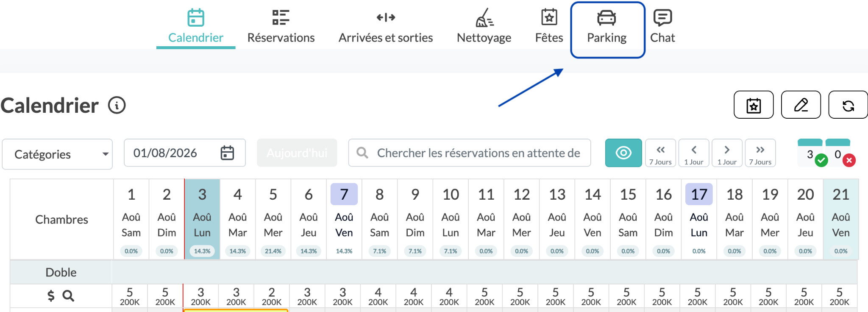Click the edit pencil button

(x=801, y=105)
